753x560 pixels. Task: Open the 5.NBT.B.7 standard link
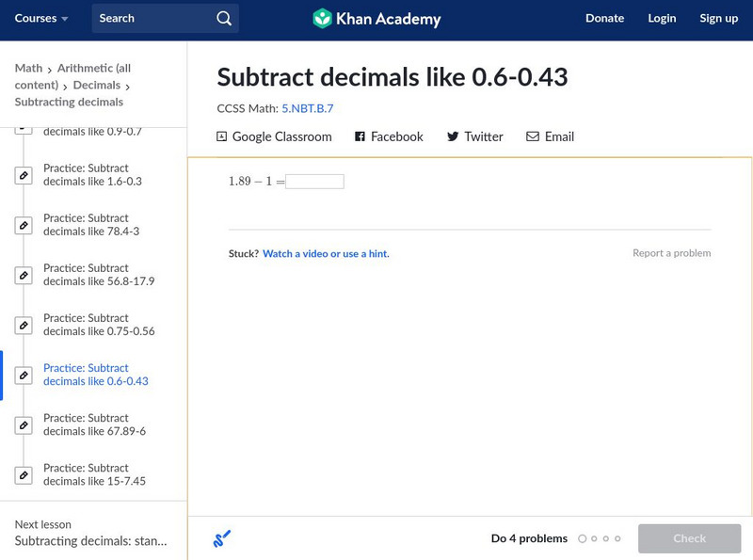308,108
